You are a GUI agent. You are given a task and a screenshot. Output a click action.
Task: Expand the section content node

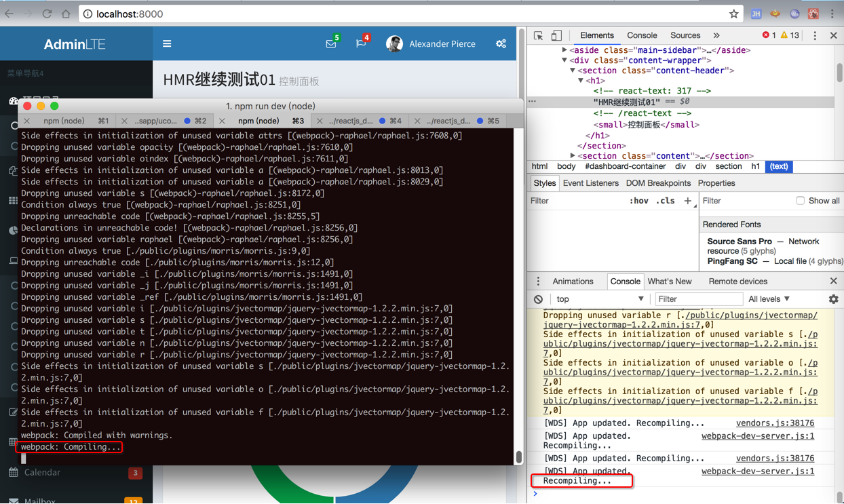tap(573, 156)
